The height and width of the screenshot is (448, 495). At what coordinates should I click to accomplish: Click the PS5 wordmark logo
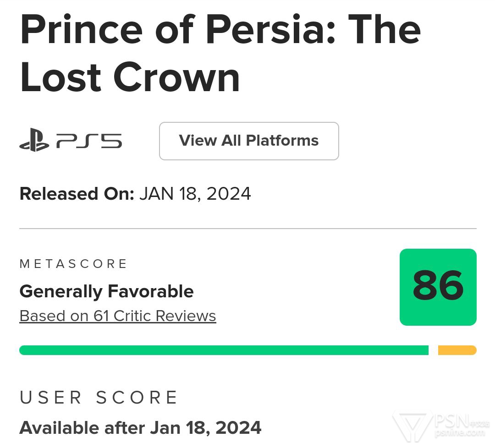tap(89, 141)
